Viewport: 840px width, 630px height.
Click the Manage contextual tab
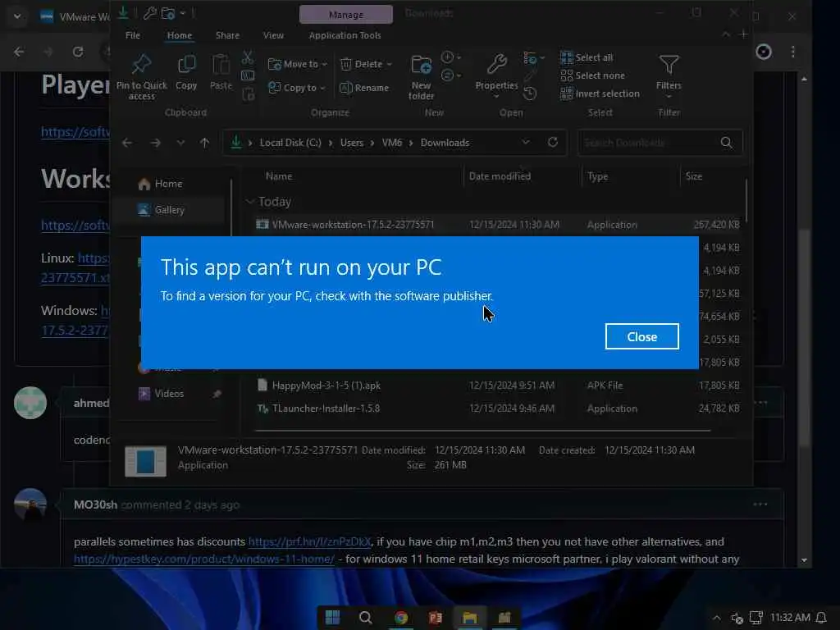tap(346, 15)
